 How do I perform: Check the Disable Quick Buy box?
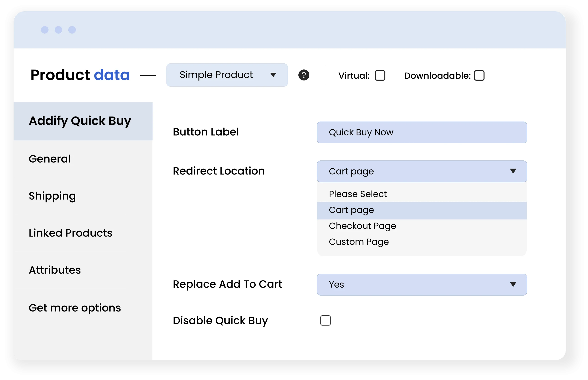click(325, 320)
